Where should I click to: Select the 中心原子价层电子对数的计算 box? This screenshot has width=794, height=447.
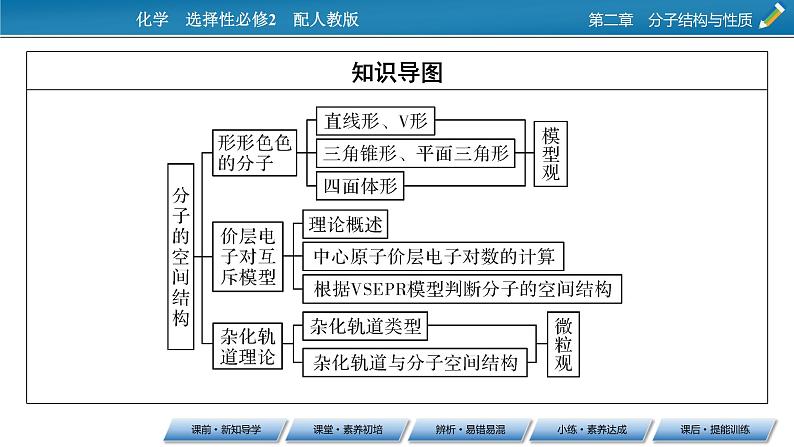coord(432,256)
